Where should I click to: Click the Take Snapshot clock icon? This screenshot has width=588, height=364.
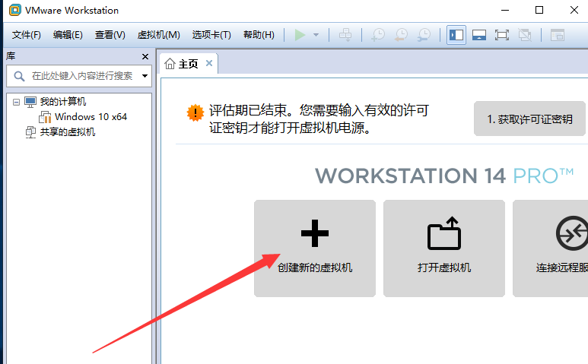pos(377,35)
